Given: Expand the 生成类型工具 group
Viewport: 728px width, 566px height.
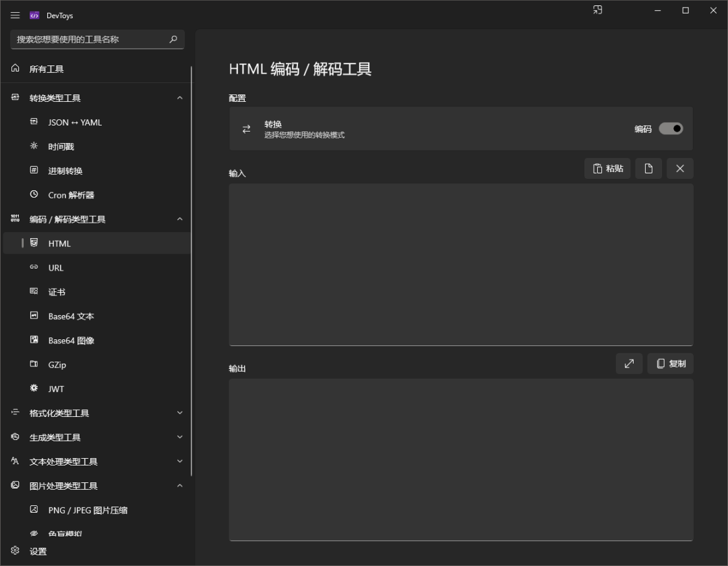Looking at the screenshot, I should tap(179, 437).
